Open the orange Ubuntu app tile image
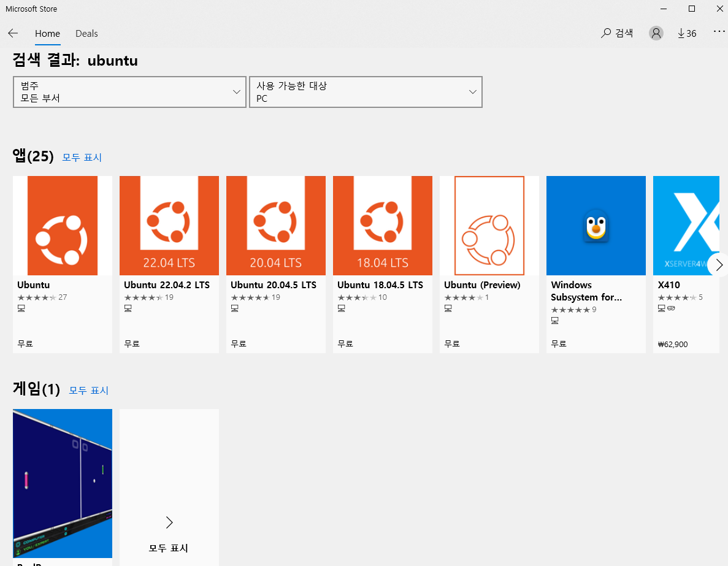 pos(63,226)
